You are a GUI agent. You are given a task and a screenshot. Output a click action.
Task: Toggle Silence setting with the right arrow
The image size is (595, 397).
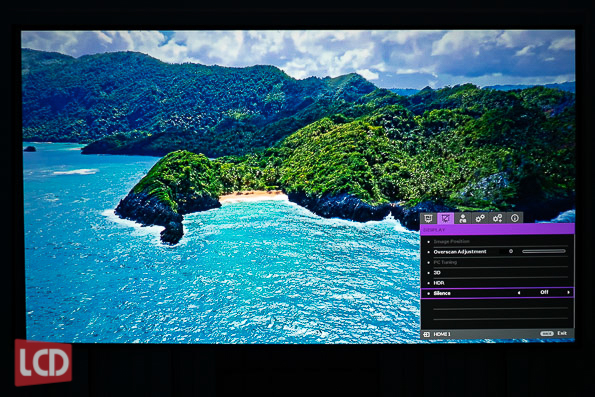coord(568,292)
